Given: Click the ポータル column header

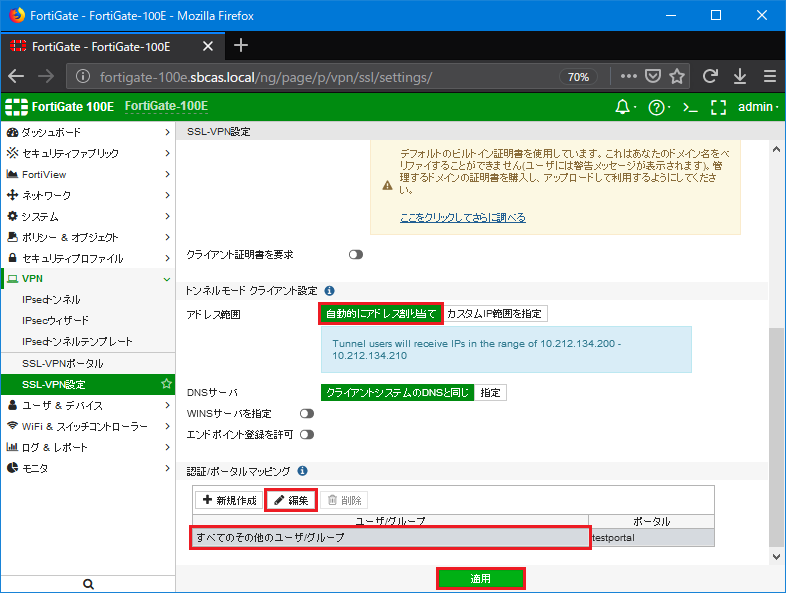Looking at the screenshot, I should point(652,521).
